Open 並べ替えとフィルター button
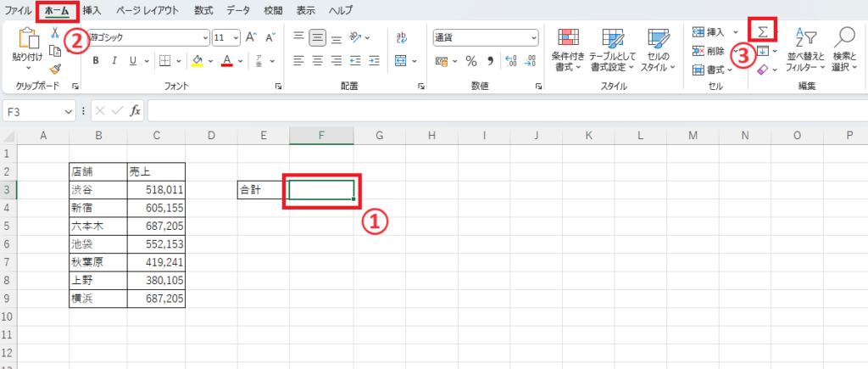The height and width of the screenshot is (369, 868). point(804,49)
